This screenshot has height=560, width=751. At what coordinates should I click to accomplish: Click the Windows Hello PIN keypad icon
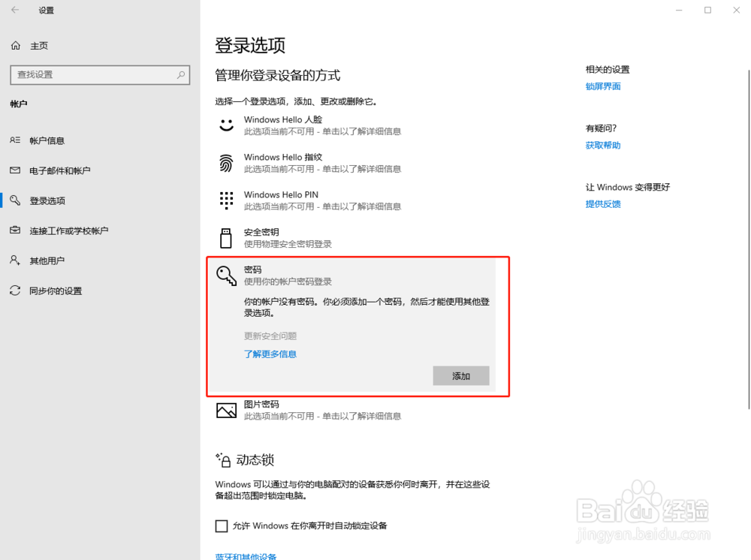pyautogui.click(x=226, y=200)
